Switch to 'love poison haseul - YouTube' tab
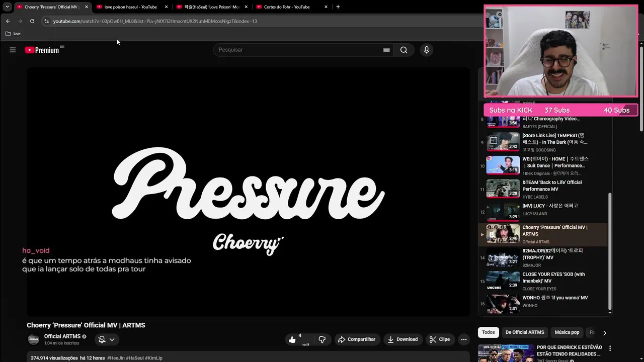The width and height of the screenshot is (644, 362). [x=131, y=7]
